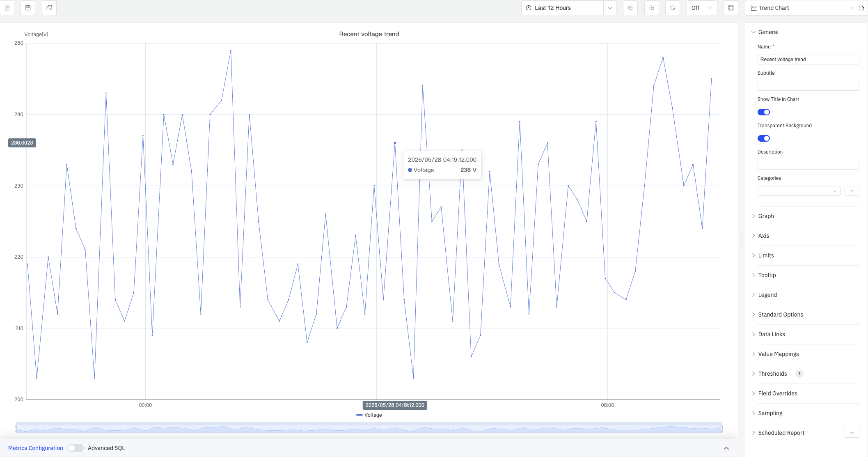Save the chart with the disk icon

pyautogui.click(x=28, y=8)
